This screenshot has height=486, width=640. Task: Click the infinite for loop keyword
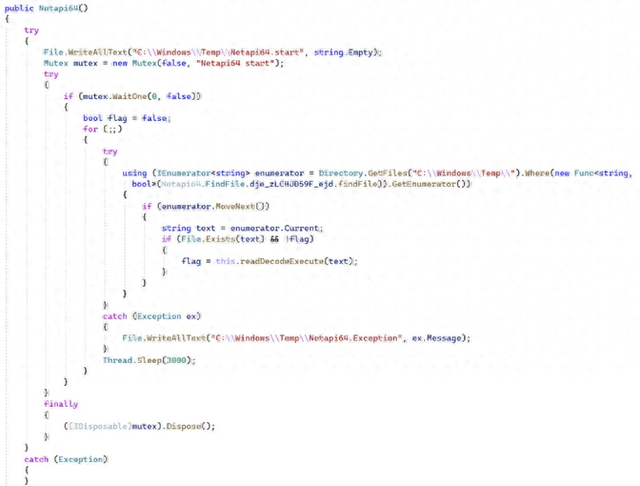coord(90,129)
